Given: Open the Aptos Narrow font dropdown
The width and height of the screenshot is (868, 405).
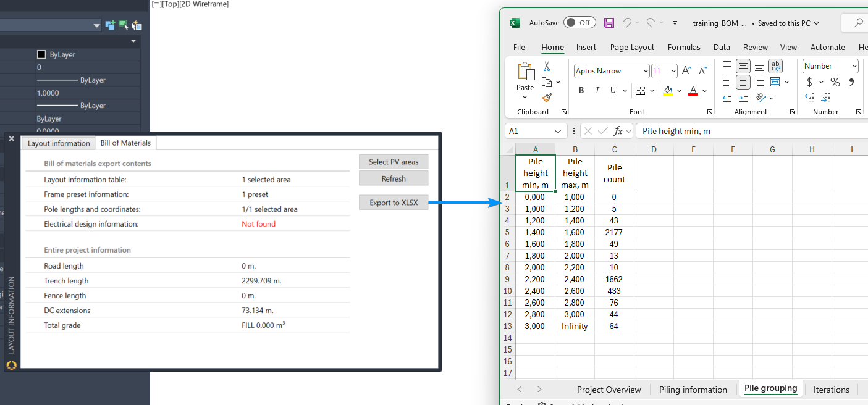Looking at the screenshot, I should click(x=645, y=70).
